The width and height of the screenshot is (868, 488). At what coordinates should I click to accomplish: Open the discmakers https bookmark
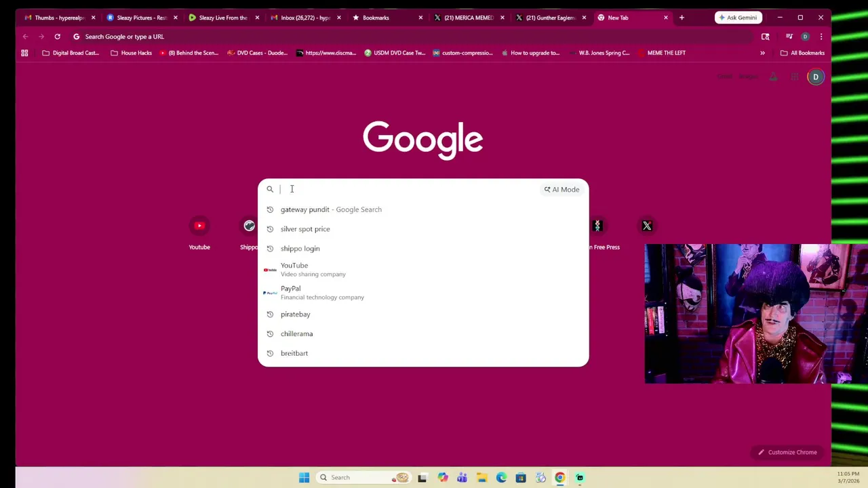click(x=326, y=53)
